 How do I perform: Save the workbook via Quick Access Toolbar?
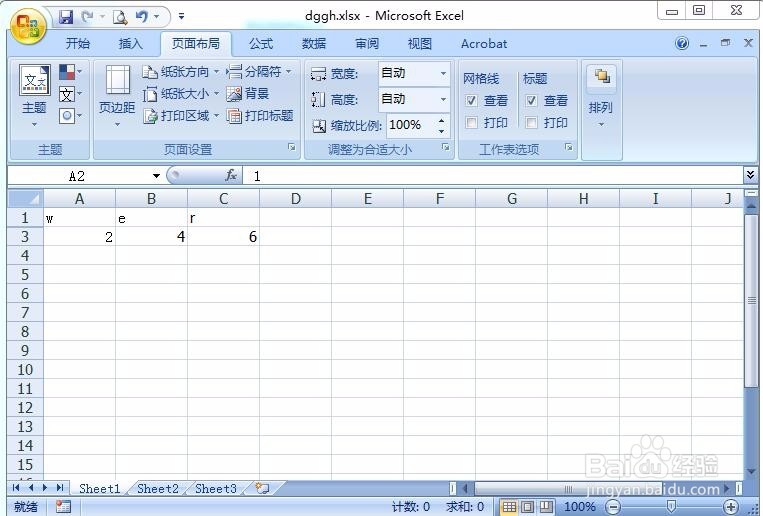point(66,17)
